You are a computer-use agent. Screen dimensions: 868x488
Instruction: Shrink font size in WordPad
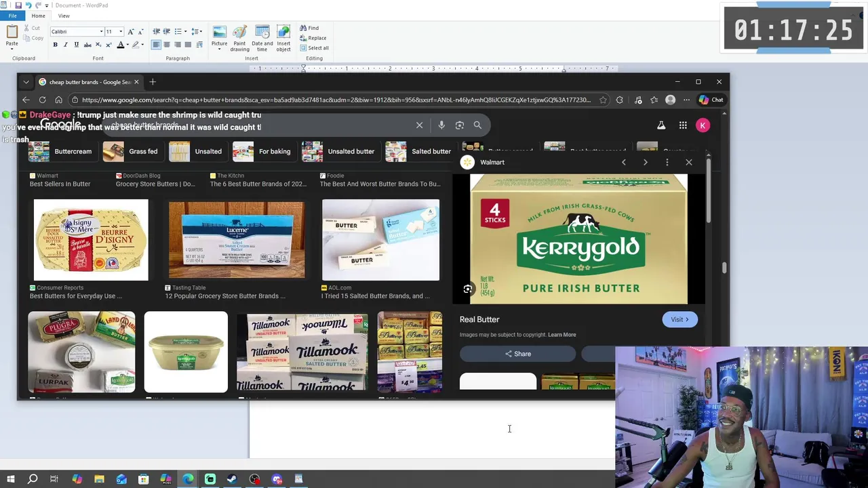pos(140,32)
